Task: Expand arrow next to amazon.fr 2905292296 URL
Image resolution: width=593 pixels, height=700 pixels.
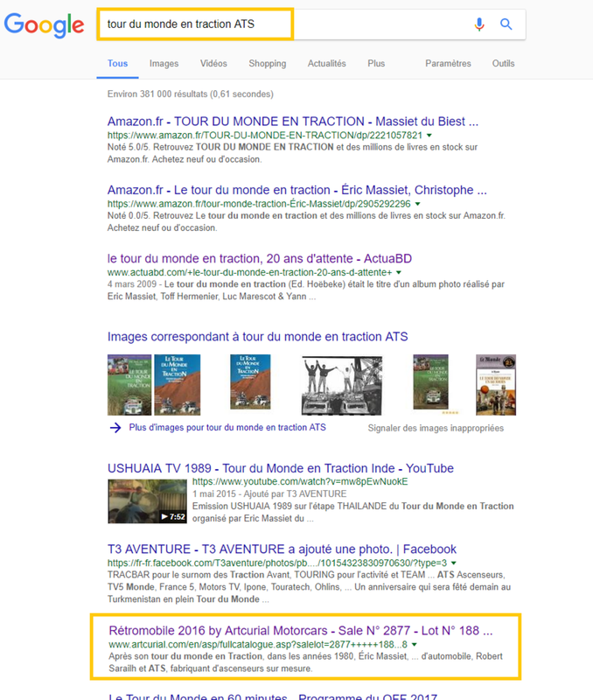Action: click(418, 204)
